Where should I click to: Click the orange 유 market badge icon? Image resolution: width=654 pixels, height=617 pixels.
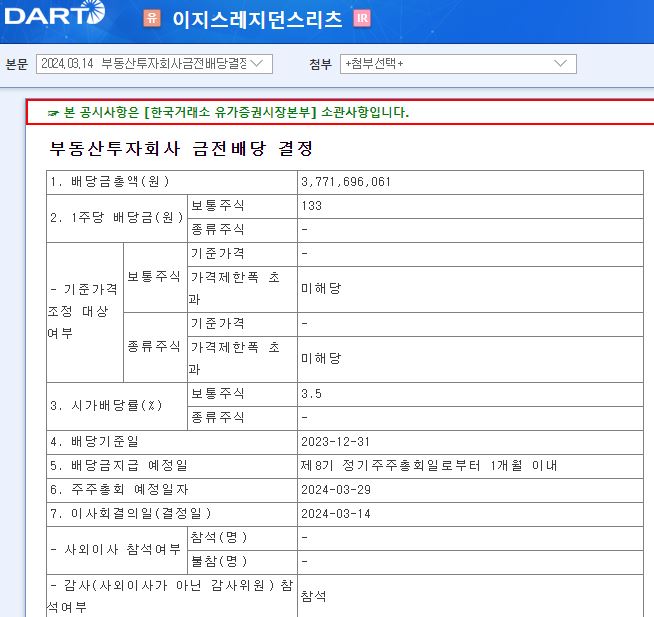click(x=152, y=18)
